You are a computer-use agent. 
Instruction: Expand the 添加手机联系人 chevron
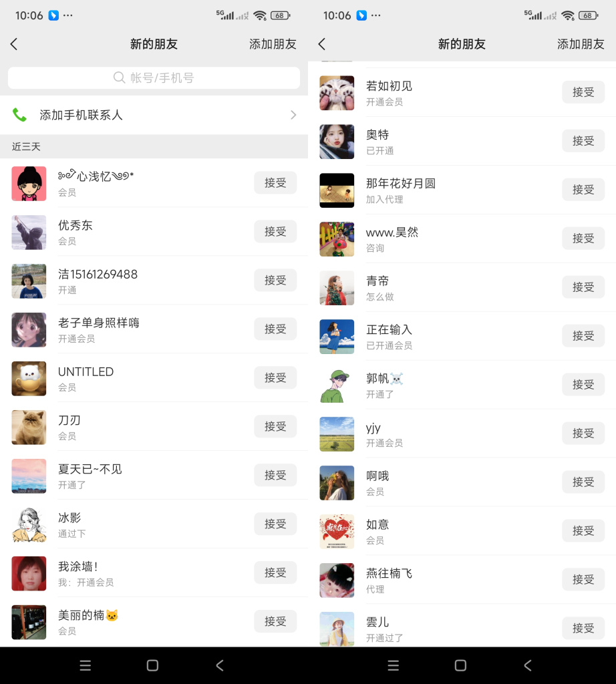tap(293, 115)
